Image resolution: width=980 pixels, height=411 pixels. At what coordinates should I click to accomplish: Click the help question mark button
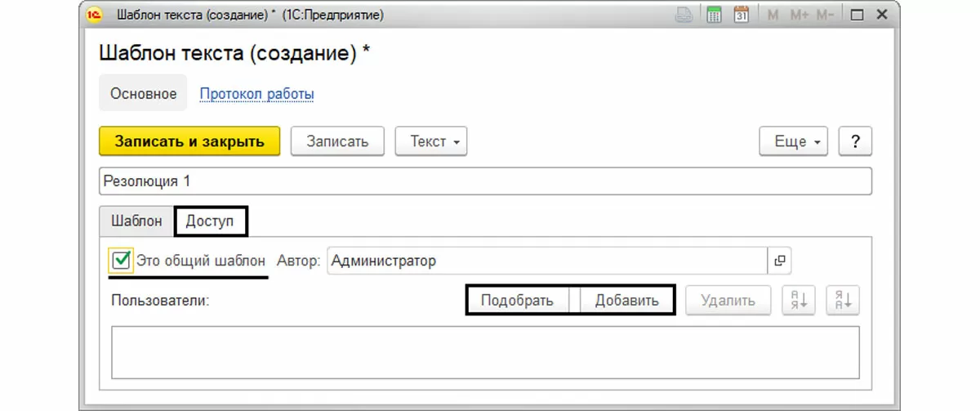click(855, 141)
